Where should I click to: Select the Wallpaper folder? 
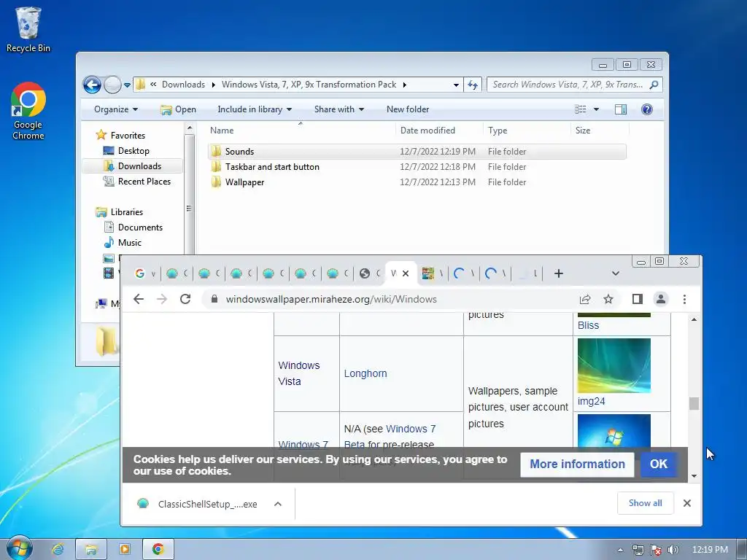[x=417, y=182]
